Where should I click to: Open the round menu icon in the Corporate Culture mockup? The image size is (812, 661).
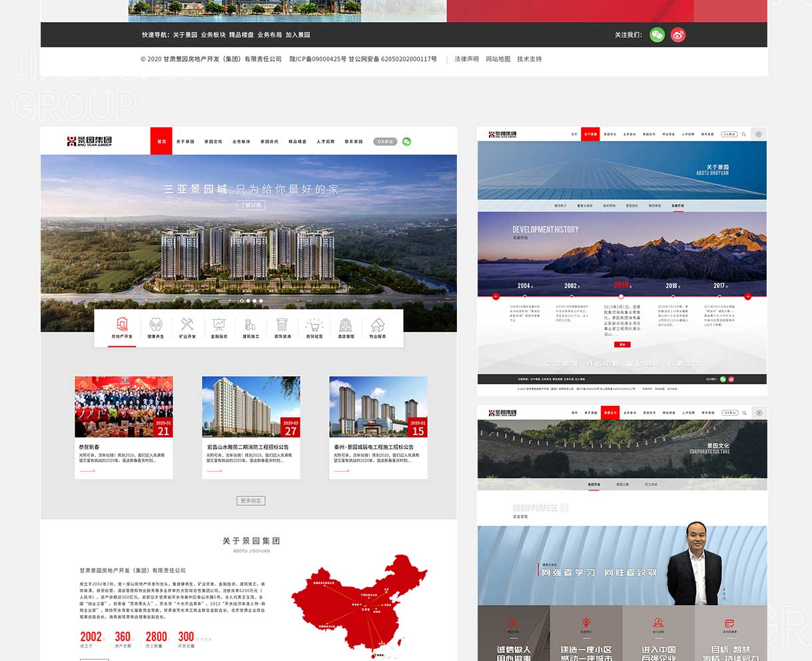(x=758, y=412)
